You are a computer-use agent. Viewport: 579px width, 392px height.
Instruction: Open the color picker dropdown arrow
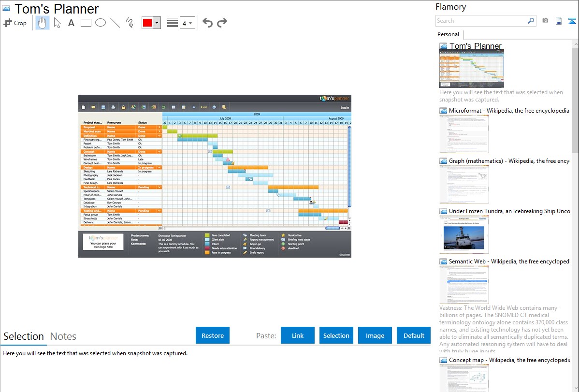pos(157,23)
